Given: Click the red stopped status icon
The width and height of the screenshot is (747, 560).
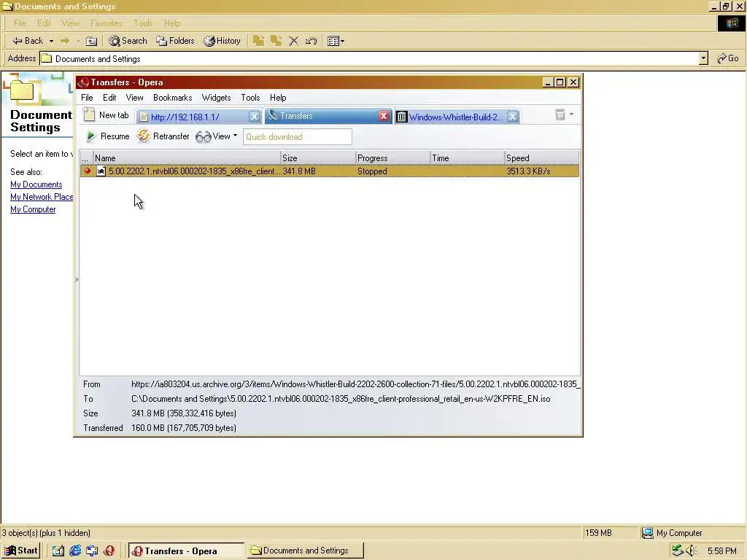Looking at the screenshot, I should click(x=88, y=171).
